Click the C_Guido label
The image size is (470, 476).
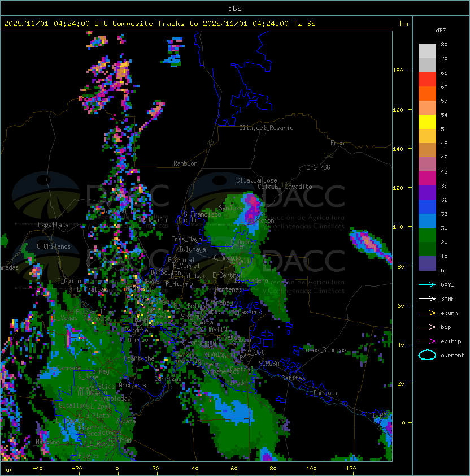[69, 281]
